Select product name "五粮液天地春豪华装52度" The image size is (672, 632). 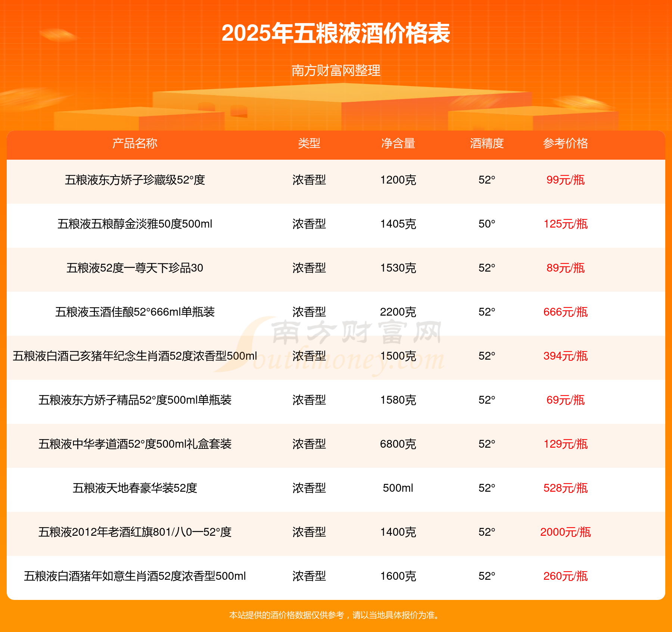click(x=135, y=488)
